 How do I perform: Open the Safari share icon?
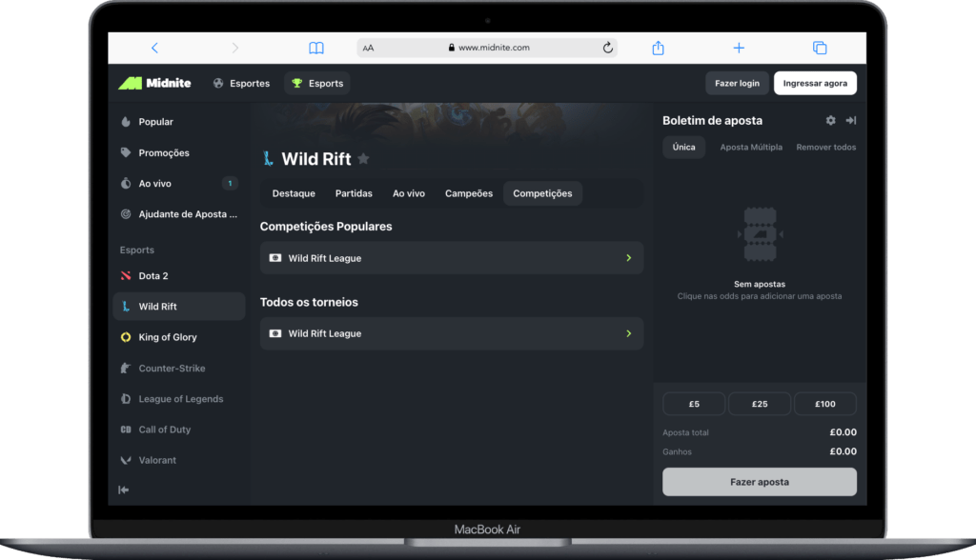click(658, 48)
